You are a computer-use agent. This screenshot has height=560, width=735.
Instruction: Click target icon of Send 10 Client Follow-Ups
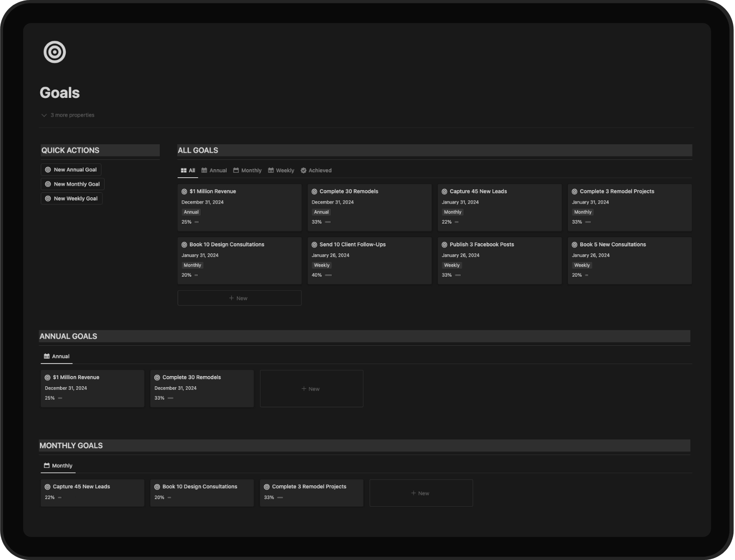314,245
